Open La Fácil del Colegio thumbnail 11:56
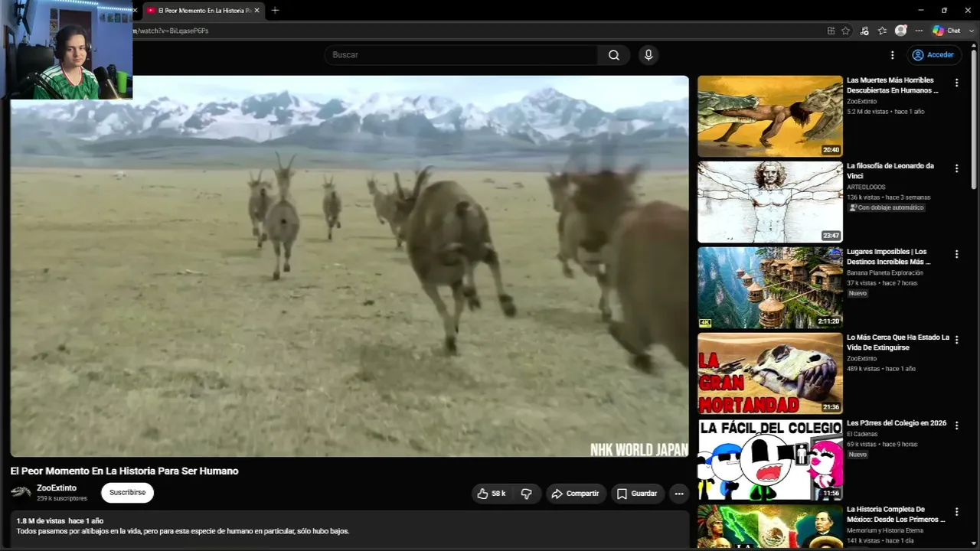 pyautogui.click(x=769, y=459)
